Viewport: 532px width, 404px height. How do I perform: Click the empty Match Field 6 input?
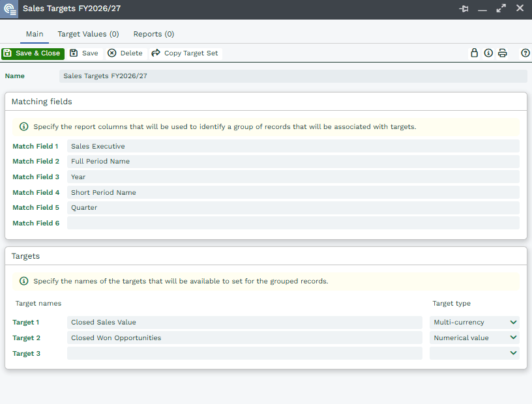(293, 223)
